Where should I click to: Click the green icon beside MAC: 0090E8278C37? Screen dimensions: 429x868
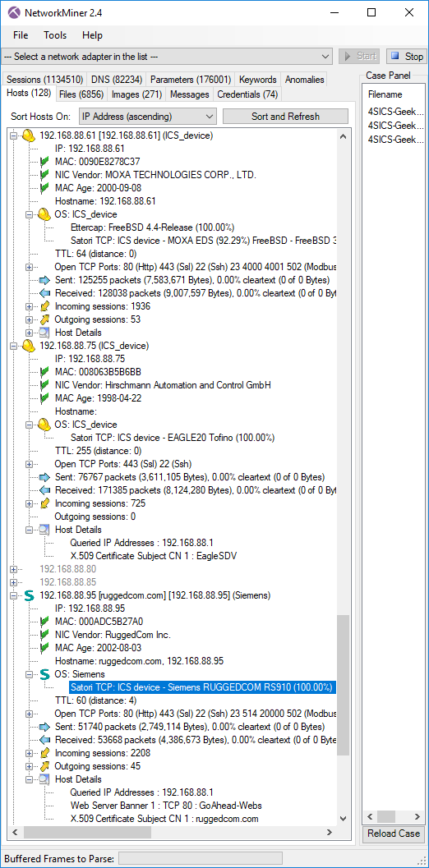tap(45, 163)
